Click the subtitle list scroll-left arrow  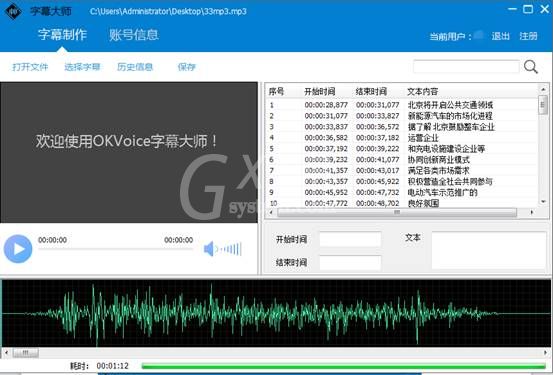(271, 212)
